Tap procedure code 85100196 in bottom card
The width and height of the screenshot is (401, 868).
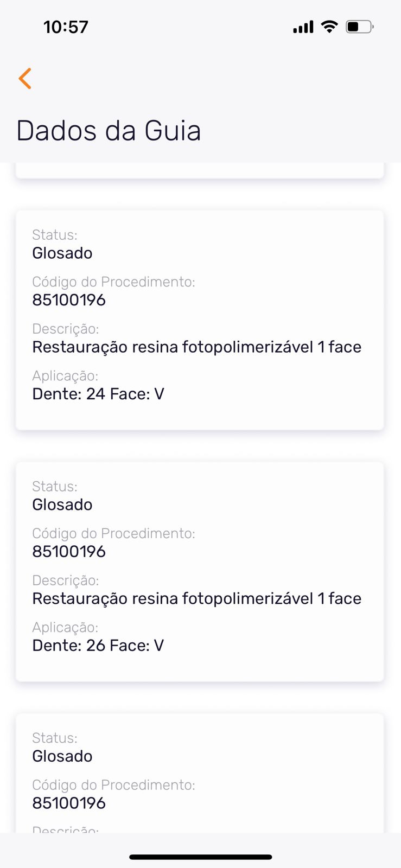tap(69, 803)
